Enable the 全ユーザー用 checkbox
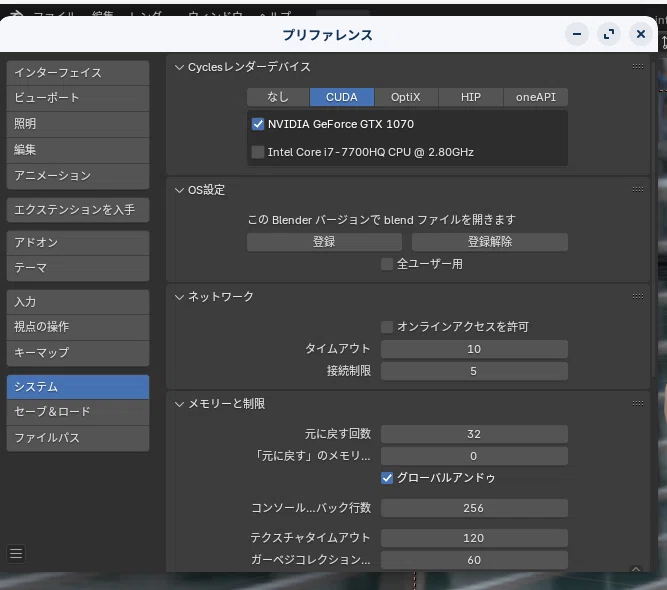 coord(387,264)
